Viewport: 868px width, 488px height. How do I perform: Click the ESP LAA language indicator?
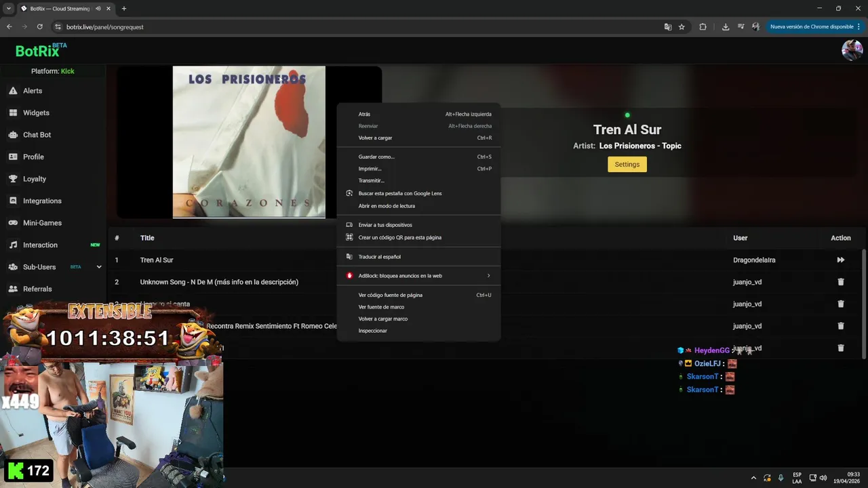click(x=797, y=478)
